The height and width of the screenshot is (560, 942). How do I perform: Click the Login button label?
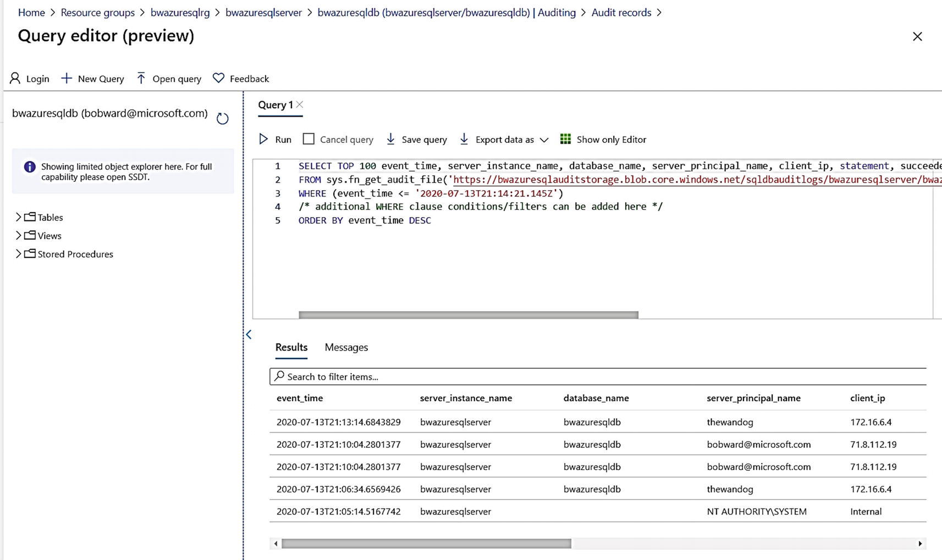tap(38, 79)
